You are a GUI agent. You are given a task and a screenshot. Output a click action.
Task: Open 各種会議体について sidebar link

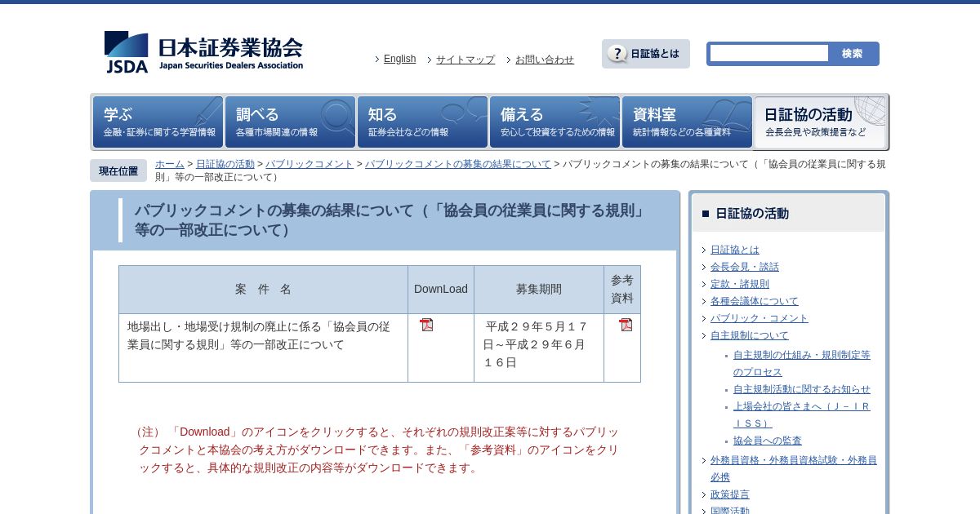(x=755, y=301)
